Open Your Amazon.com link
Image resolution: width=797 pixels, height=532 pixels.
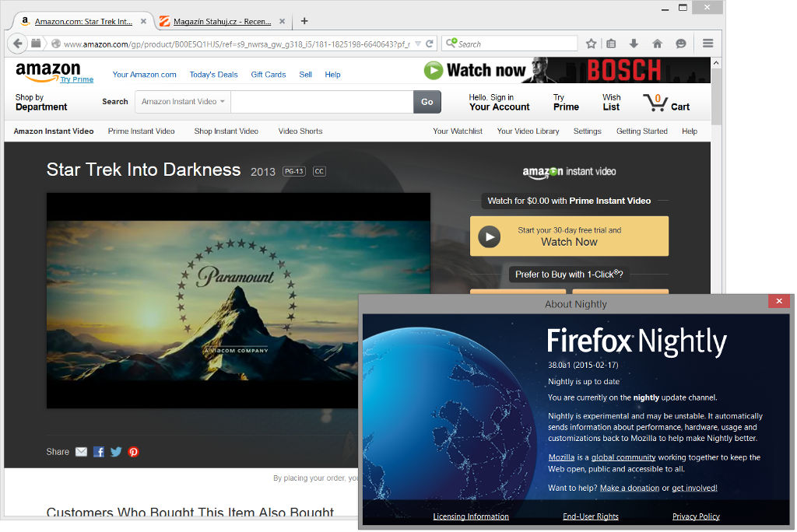[144, 74]
